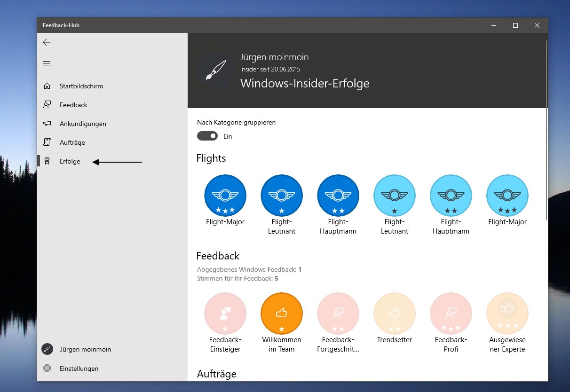Select the Ausgewiesener Experte badge
The height and width of the screenshot is (392, 570).
(x=507, y=314)
